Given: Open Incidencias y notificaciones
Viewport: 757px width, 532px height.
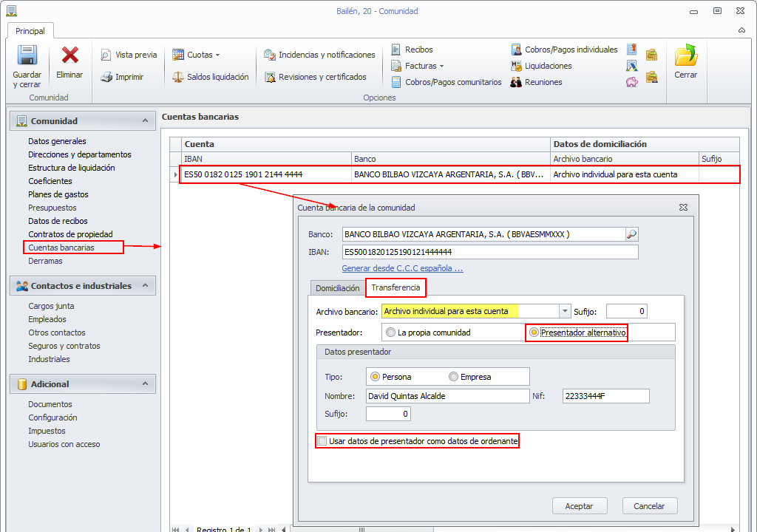Looking at the screenshot, I should pos(319,55).
